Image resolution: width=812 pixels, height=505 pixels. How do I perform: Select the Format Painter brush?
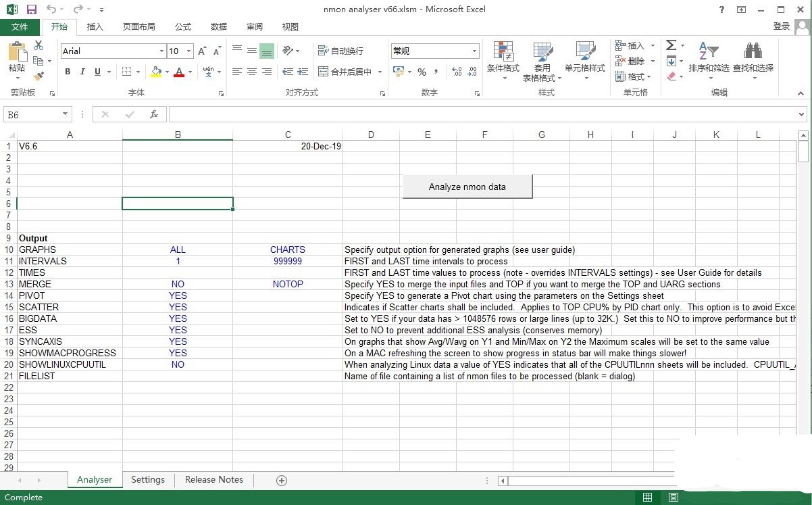coord(39,76)
